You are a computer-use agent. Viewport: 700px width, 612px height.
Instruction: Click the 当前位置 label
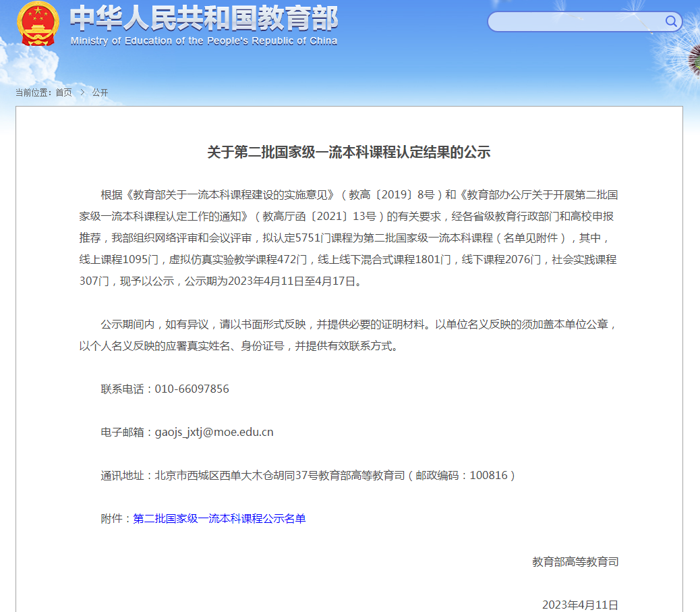(32, 92)
